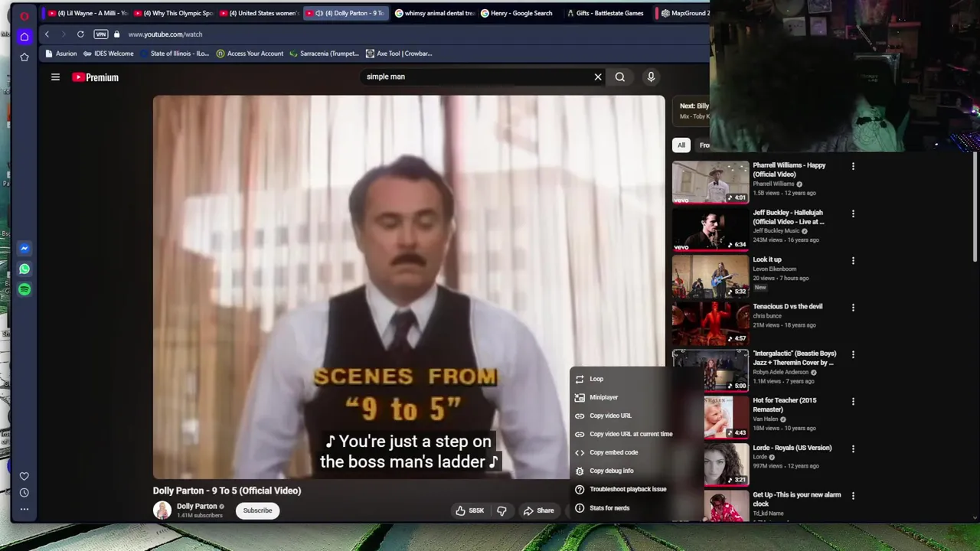Open Dolly Parton channel name link
The width and height of the screenshot is (980, 551).
point(197,506)
